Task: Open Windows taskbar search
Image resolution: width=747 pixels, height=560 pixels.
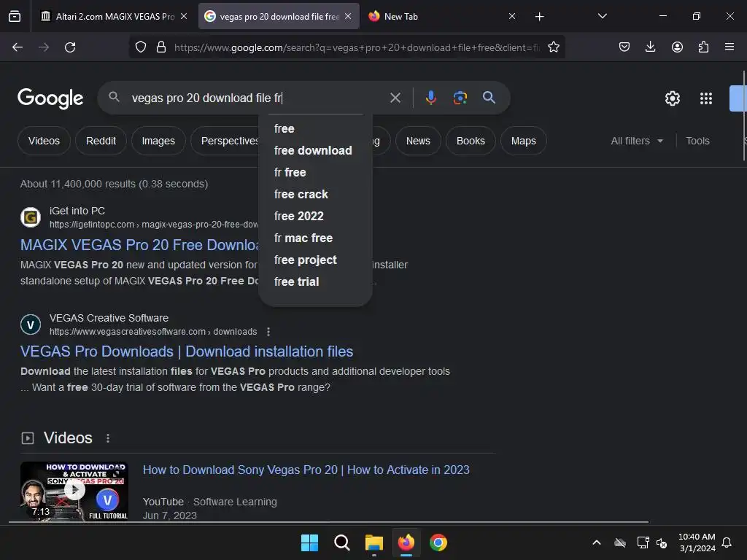Action: click(x=341, y=542)
